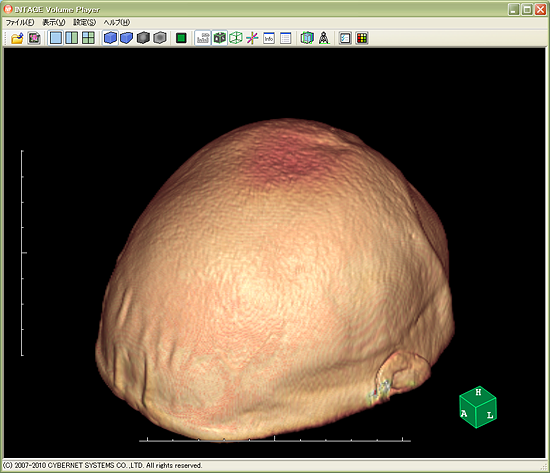Switch to single view layout
The width and height of the screenshot is (550, 473).
pyautogui.click(x=56, y=38)
